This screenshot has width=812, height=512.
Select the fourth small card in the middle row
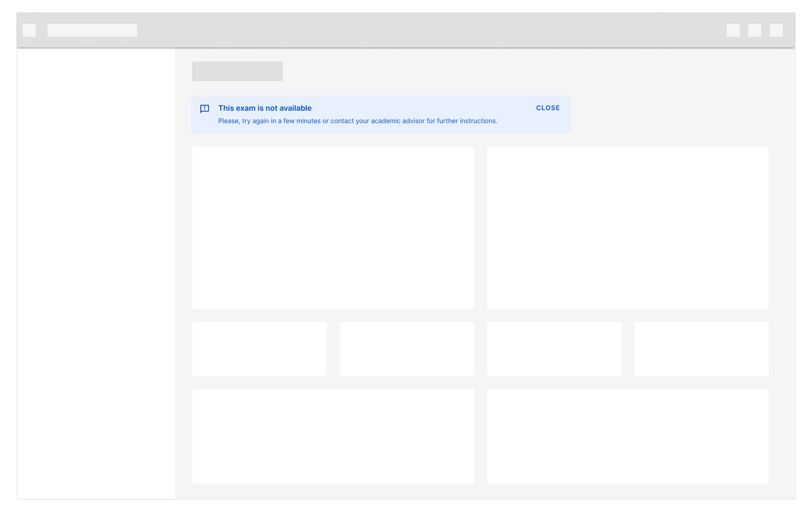coord(701,349)
